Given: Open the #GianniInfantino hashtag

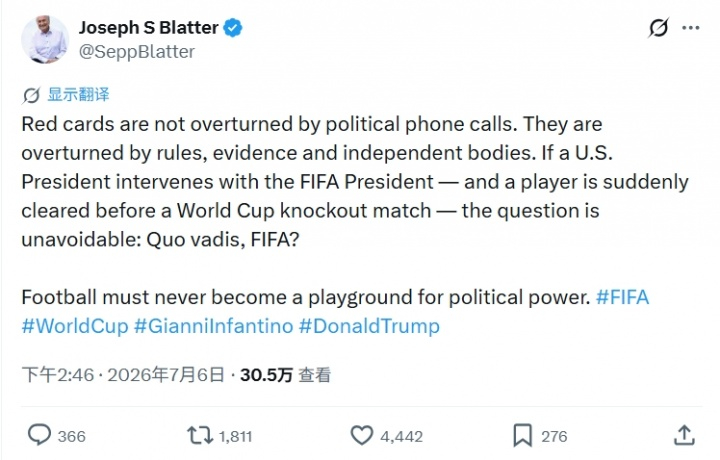Looking at the screenshot, I should pos(214,326).
